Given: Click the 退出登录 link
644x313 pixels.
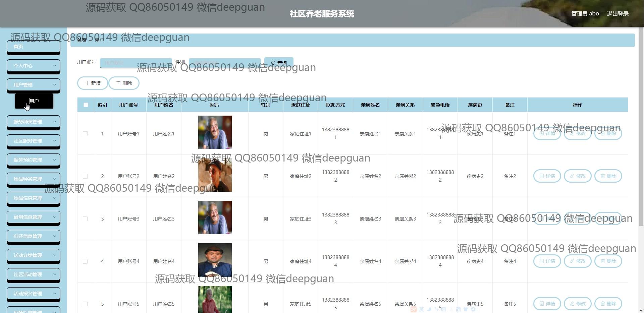Looking at the screenshot, I should click(618, 14).
